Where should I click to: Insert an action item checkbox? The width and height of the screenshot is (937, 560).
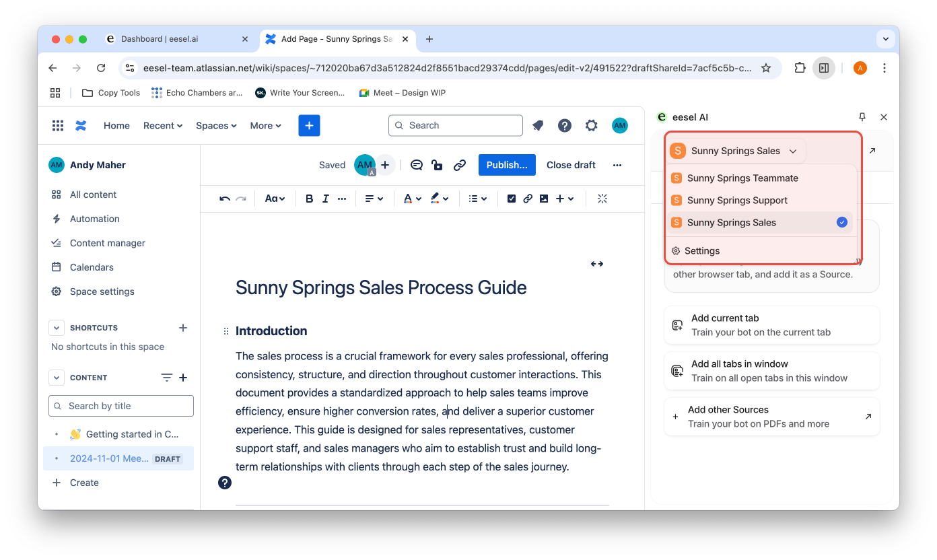click(x=512, y=199)
